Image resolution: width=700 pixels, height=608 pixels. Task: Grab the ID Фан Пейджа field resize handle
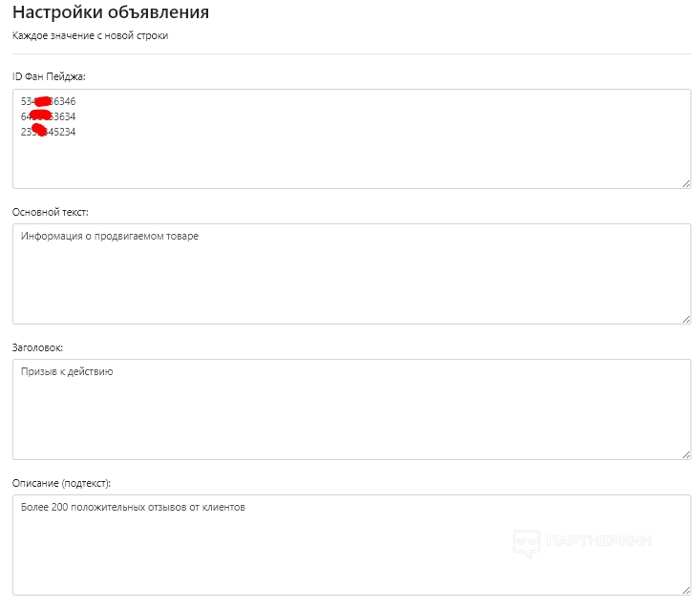686,182
